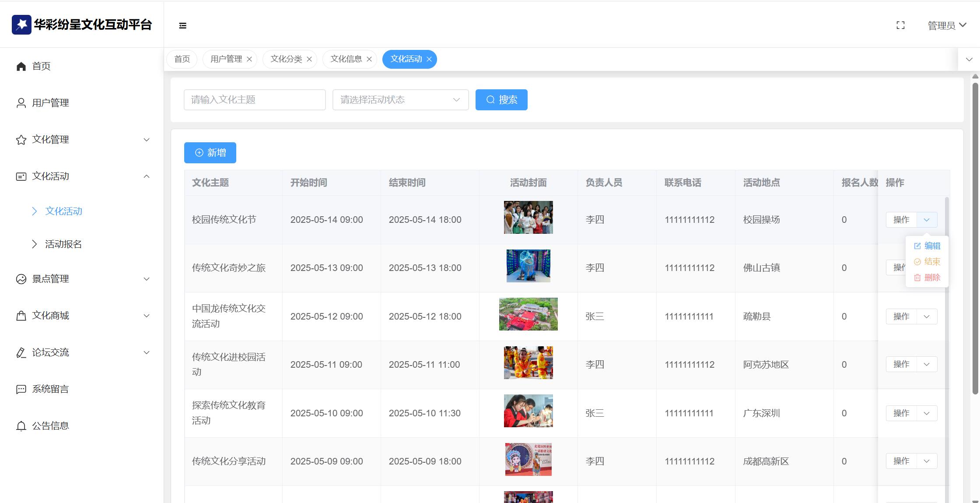Click the 新增 button

coord(210,153)
